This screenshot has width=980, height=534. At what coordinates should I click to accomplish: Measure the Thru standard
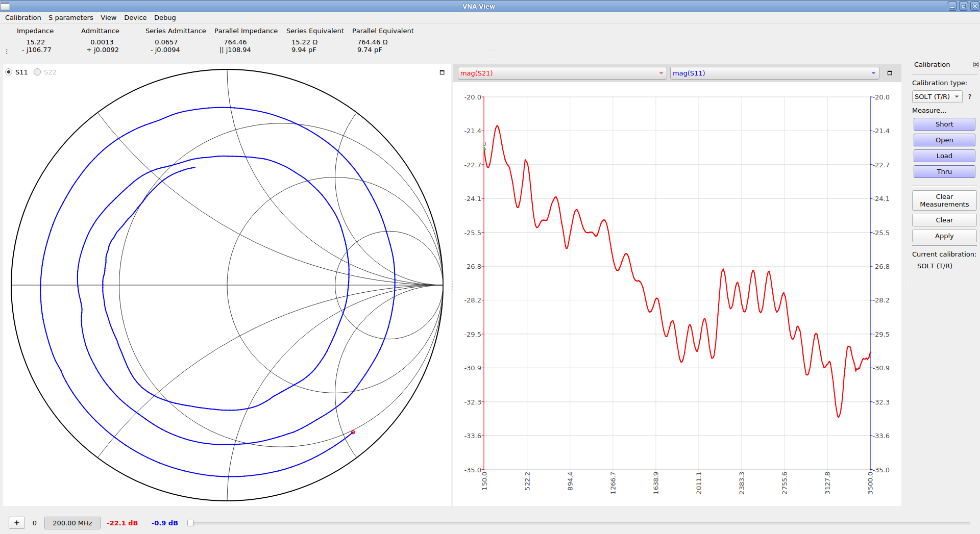coord(944,172)
